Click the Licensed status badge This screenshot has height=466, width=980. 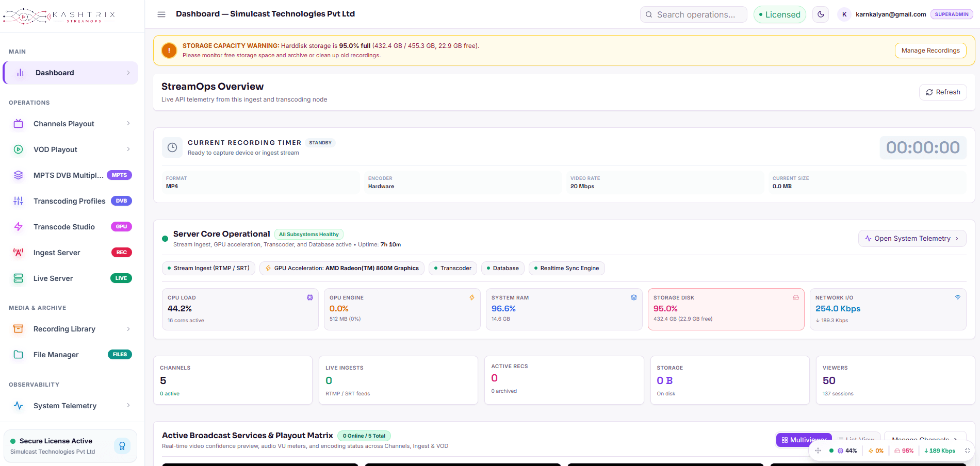(x=780, y=14)
